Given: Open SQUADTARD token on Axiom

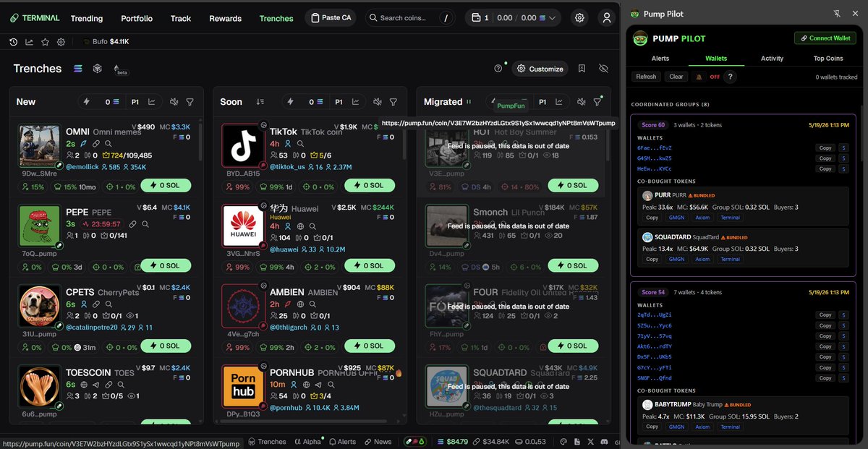Looking at the screenshot, I should 702,259.
